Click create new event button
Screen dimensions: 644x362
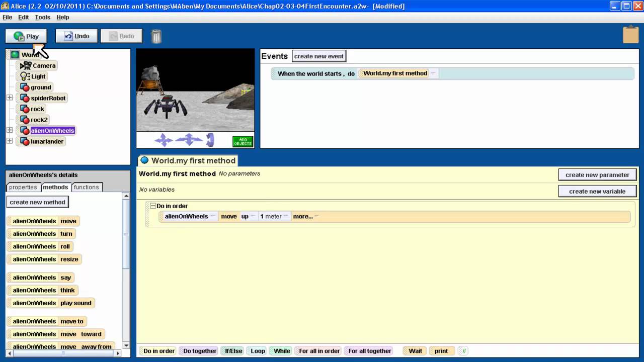click(319, 56)
